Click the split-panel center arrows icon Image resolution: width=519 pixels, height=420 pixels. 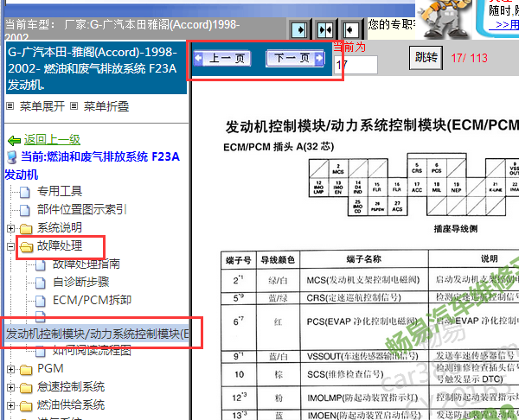coord(325,29)
